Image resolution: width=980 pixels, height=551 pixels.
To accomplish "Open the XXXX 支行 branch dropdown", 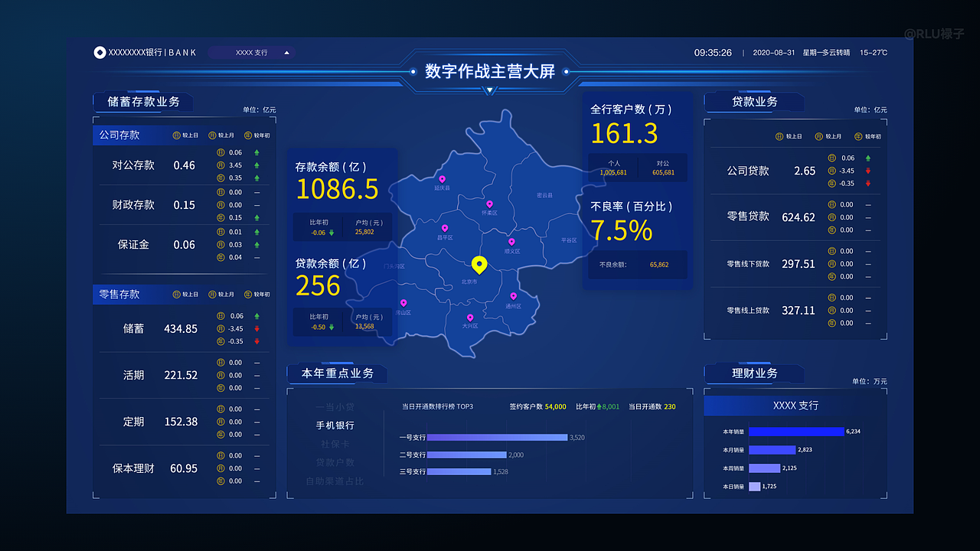I will coord(251,53).
